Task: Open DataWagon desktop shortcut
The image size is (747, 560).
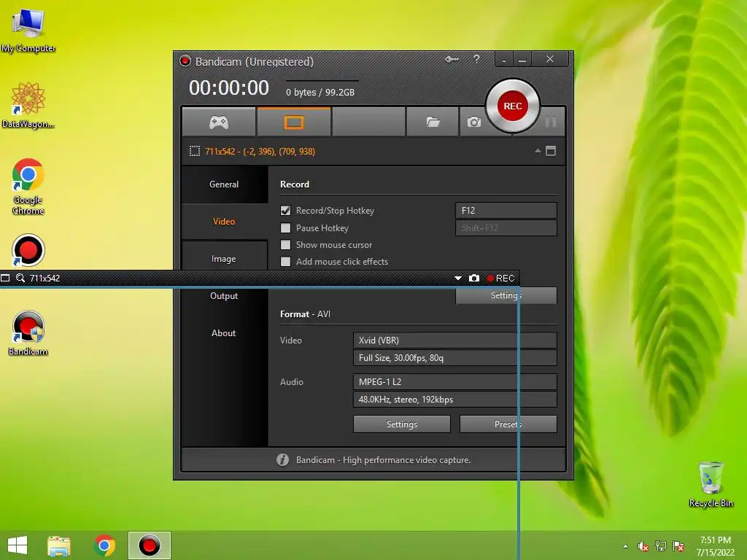Action: pyautogui.click(x=28, y=105)
